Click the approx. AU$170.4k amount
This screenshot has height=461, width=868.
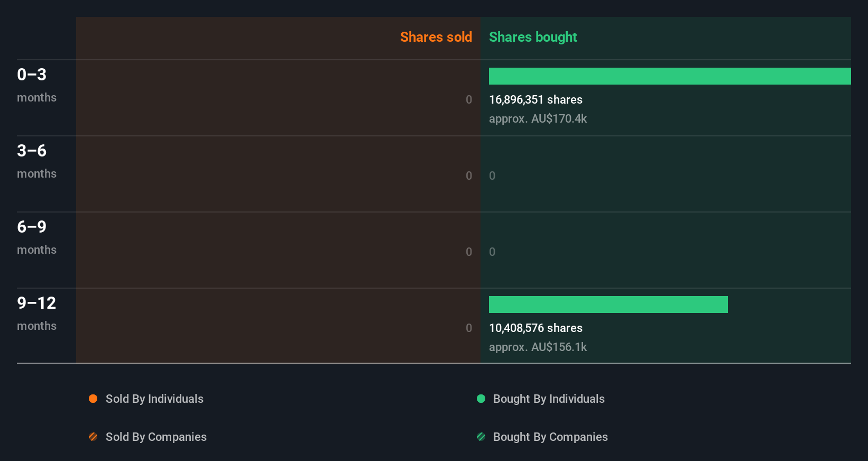538,119
